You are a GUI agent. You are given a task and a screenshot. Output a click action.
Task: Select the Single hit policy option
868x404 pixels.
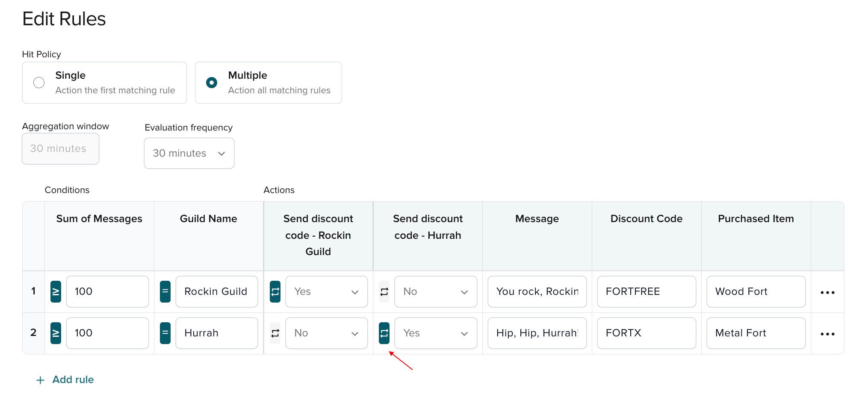pyautogui.click(x=39, y=83)
